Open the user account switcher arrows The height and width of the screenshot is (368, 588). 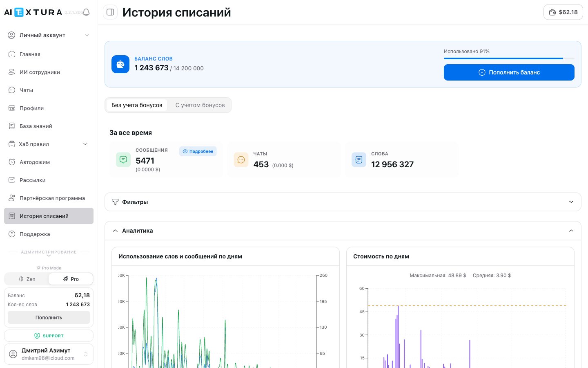[x=85, y=354]
